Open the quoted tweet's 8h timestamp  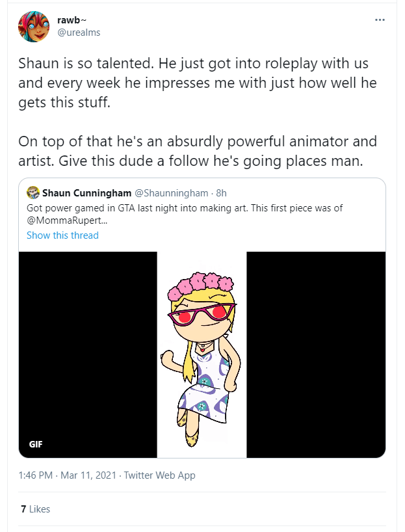tap(221, 193)
